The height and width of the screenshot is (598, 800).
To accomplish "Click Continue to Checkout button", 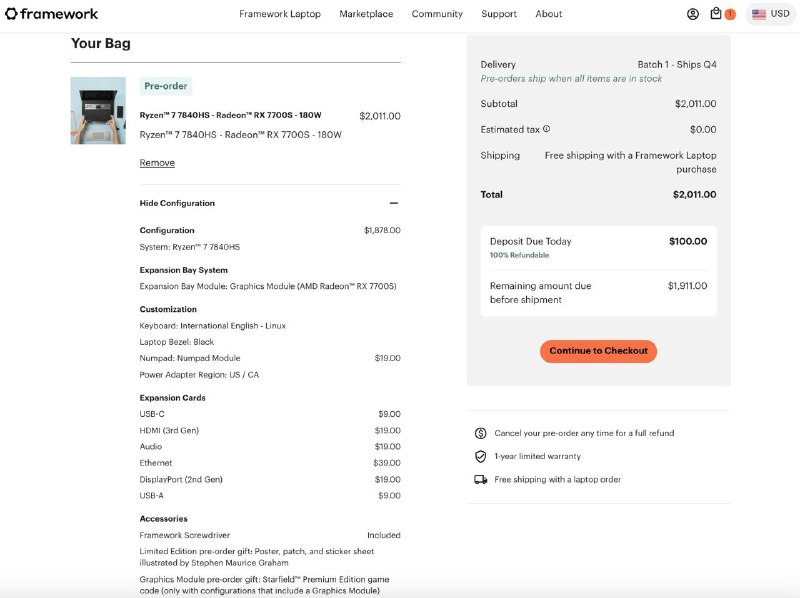I will pos(598,351).
